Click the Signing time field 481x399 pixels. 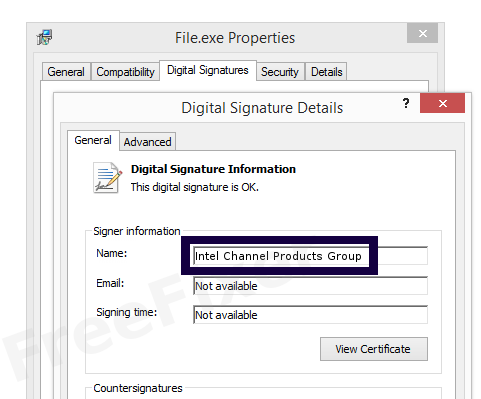click(310, 315)
